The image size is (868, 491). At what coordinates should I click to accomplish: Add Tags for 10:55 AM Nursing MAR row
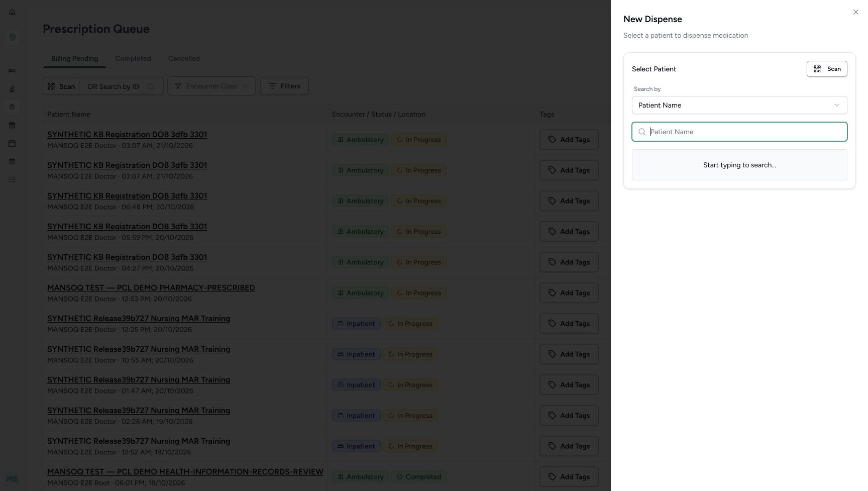tap(569, 354)
